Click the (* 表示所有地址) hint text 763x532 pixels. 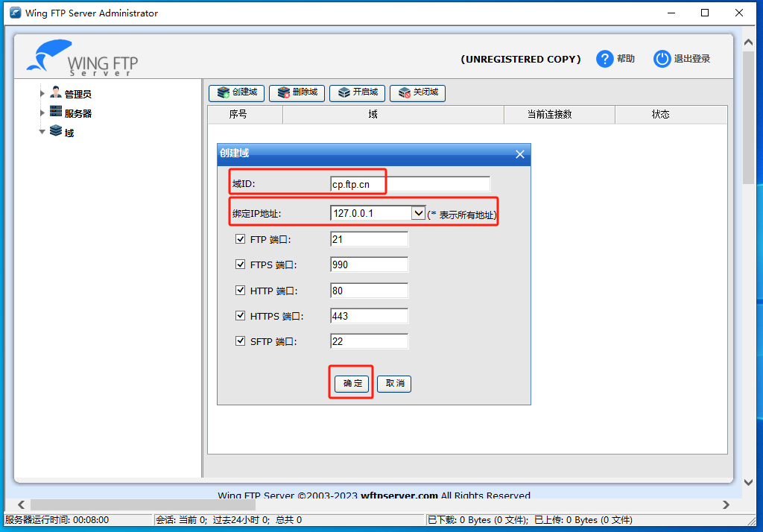462,215
